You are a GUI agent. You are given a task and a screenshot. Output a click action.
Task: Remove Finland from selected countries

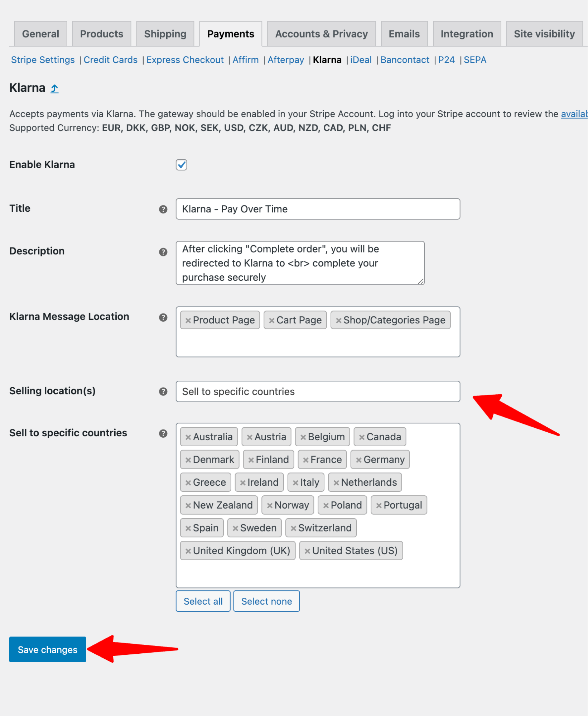(x=251, y=460)
